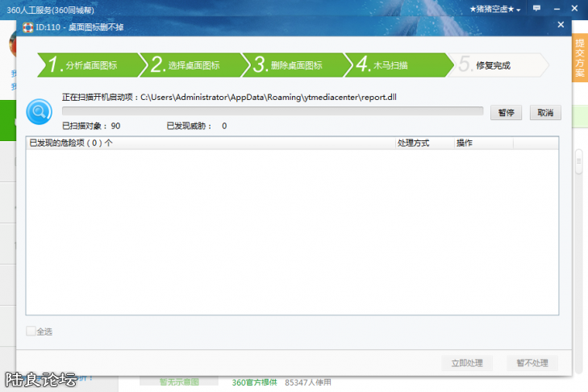Click the feedback message icon in main title bar

click(536, 8)
